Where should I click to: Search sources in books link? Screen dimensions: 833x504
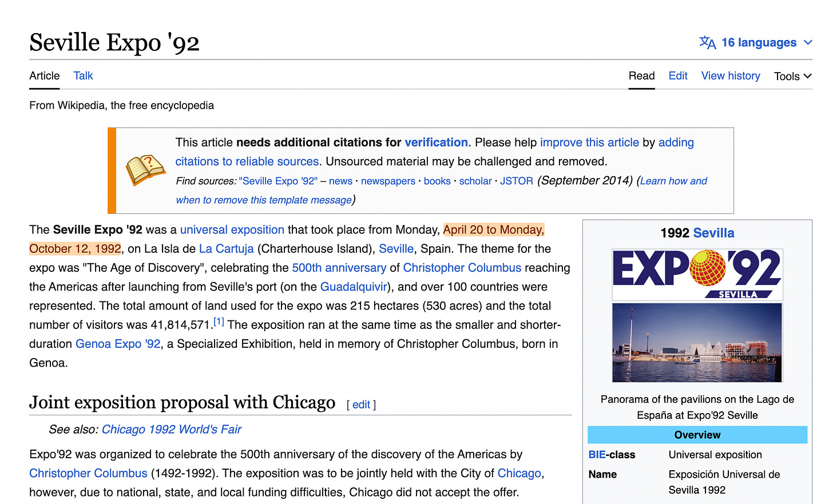[437, 181]
